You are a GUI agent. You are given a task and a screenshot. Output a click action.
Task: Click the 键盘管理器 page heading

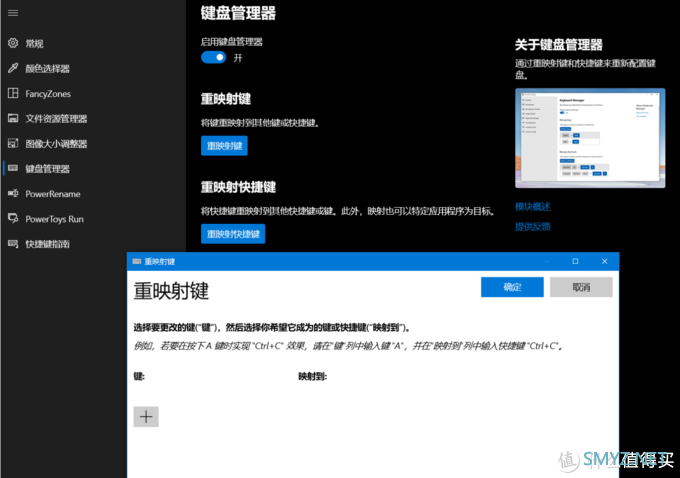[238, 13]
